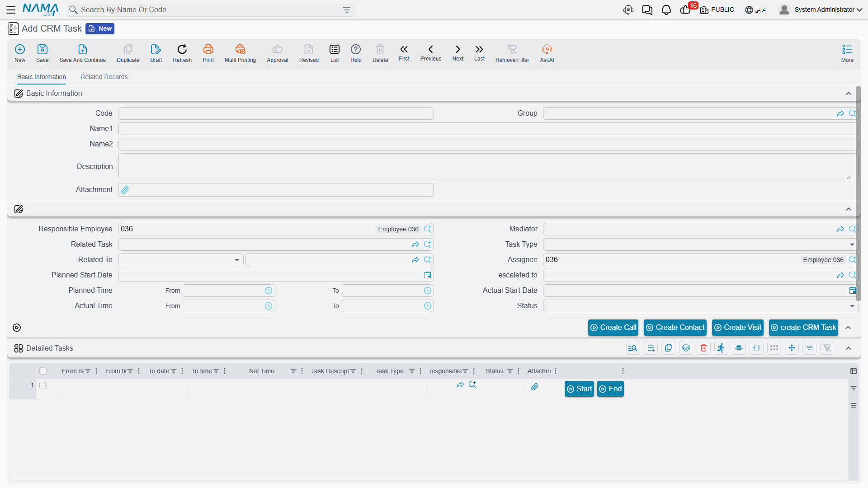
Task: Check the row 1 checkbox in Detailed Tasks
Action: pos(43,385)
